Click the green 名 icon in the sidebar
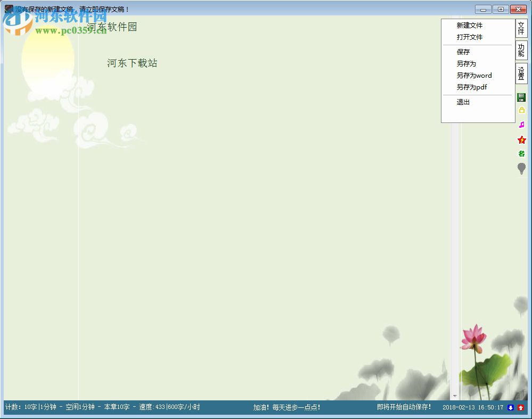The image size is (532, 419). tap(522, 154)
